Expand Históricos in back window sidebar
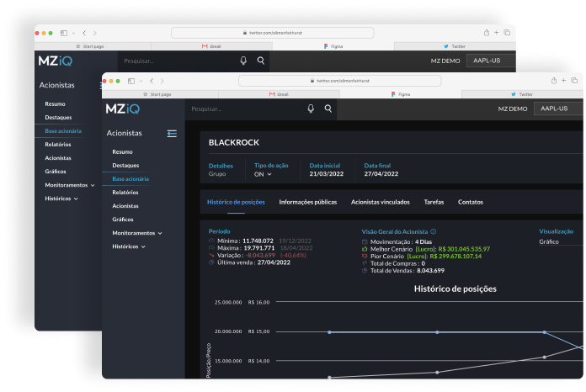Viewport: 586px width, 392px height. pyautogui.click(x=61, y=199)
